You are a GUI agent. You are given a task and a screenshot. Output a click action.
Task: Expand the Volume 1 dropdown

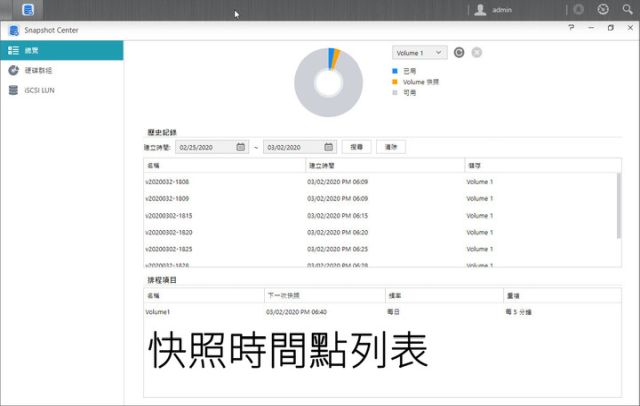coord(420,53)
